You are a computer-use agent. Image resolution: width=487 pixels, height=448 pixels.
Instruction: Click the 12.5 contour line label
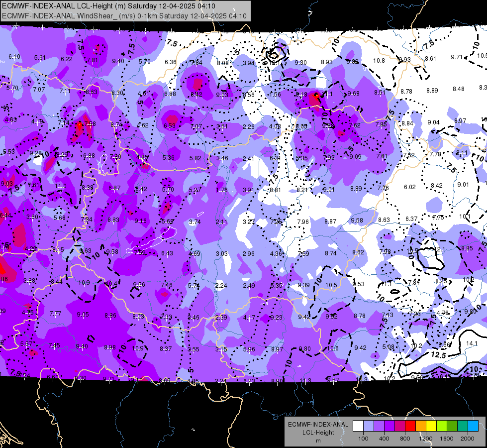439,354
